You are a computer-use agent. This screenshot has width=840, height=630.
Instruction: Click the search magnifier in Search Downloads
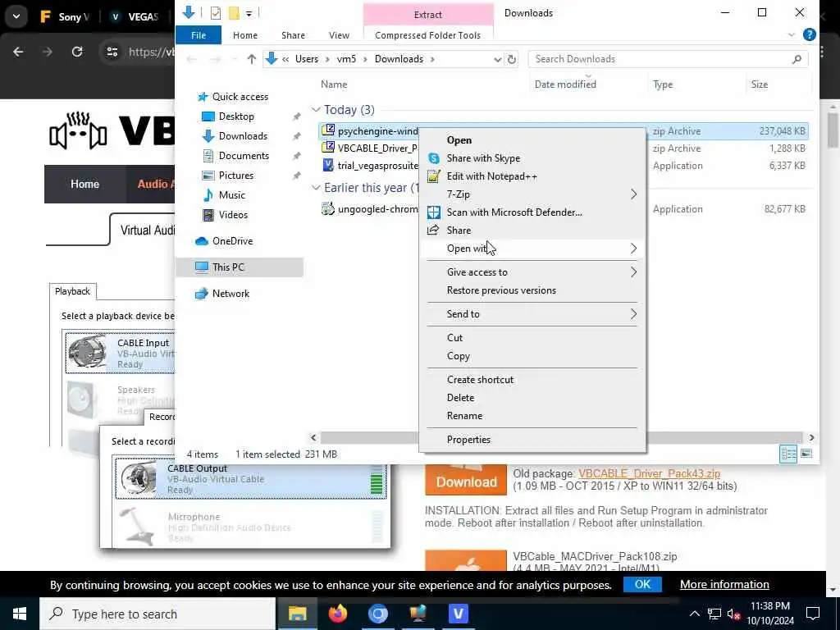click(x=797, y=59)
